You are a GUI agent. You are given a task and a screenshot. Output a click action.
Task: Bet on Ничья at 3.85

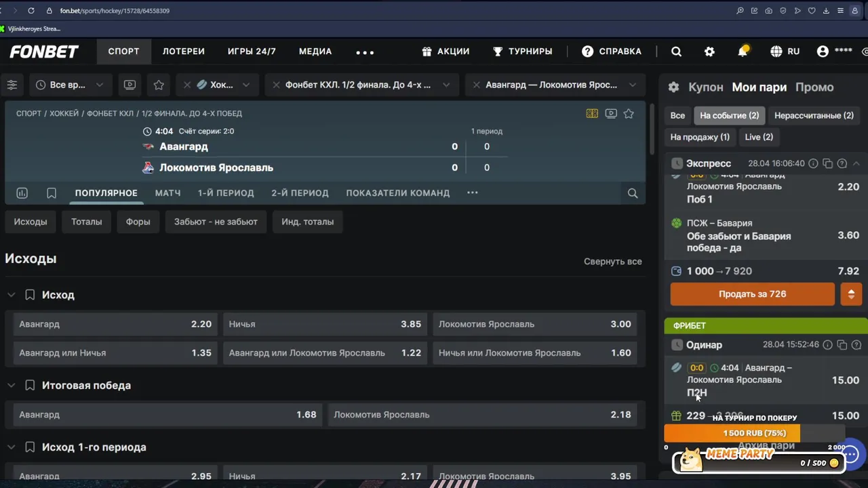point(325,324)
